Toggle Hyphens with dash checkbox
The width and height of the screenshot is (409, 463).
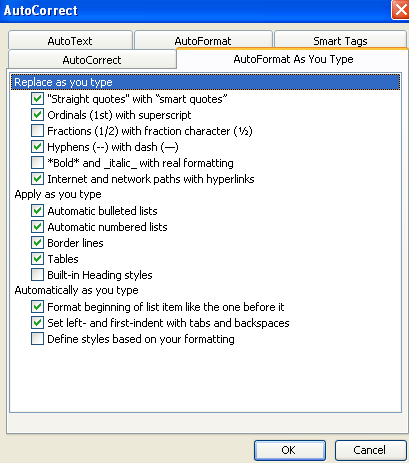37,147
